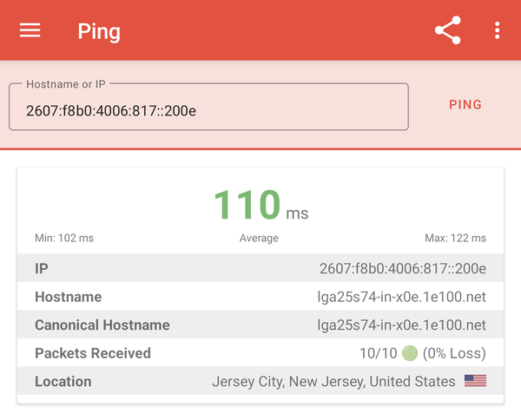Tap the Average label under result
521x420 pixels.
point(259,239)
